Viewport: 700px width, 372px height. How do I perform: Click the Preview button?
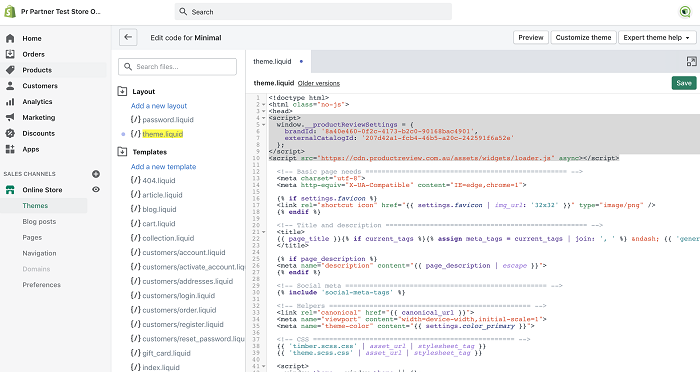tap(531, 38)
